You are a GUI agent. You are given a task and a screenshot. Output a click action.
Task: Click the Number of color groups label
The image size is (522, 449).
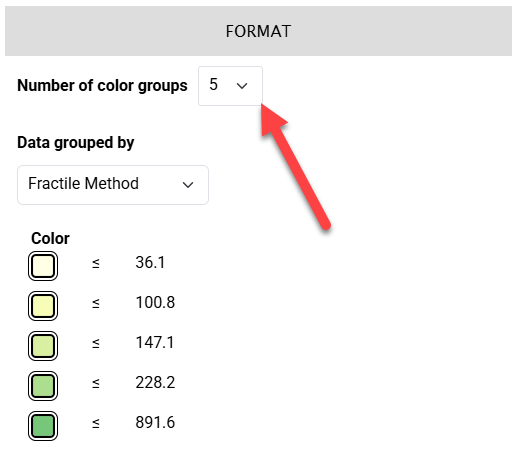pos(102,86)
